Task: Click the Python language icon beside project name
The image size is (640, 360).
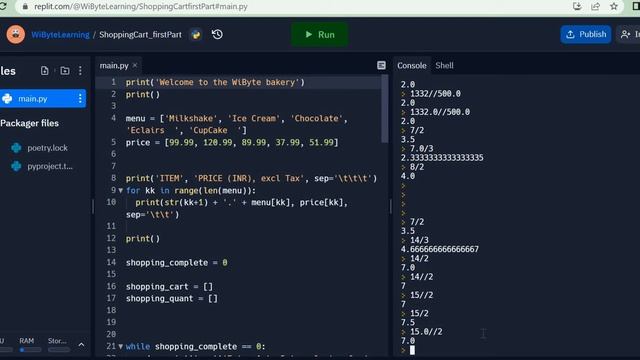Action: click(x=196, y=35)
